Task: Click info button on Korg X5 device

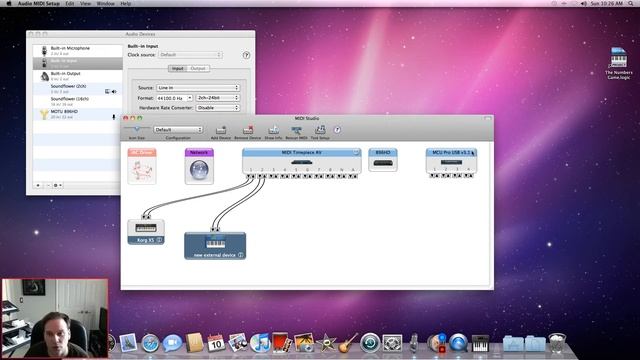Action: (159, 240)
